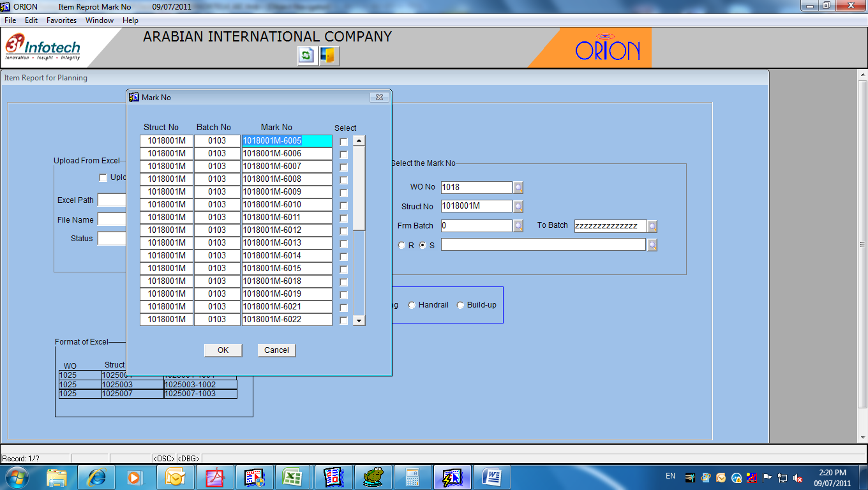Click search icon next to Frm Batch
868x490 pixels.
tap(518, 226)
